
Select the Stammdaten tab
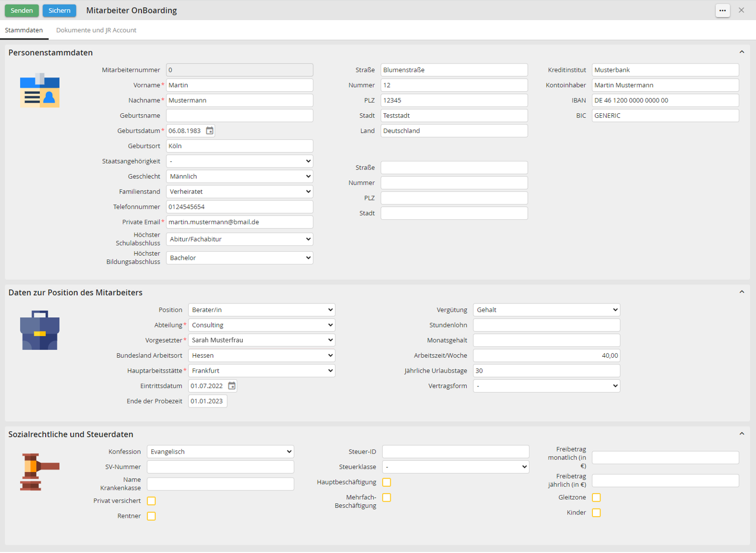click(24, 30)
